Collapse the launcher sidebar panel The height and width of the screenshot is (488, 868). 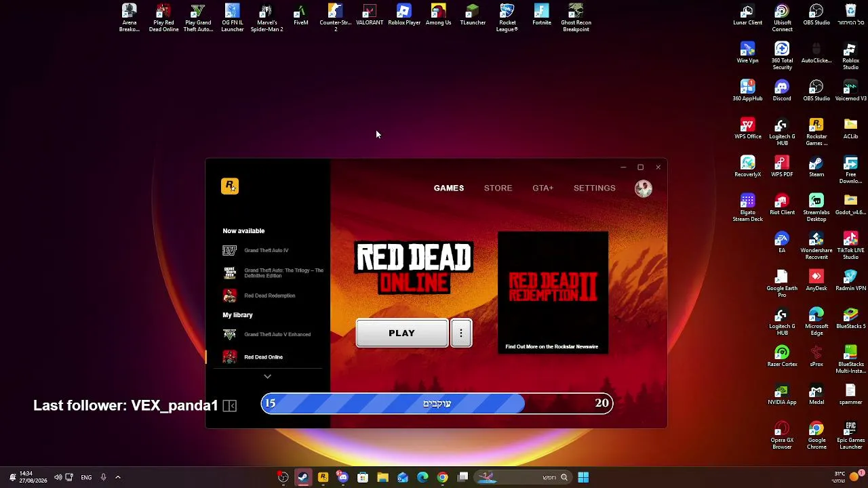230,406
